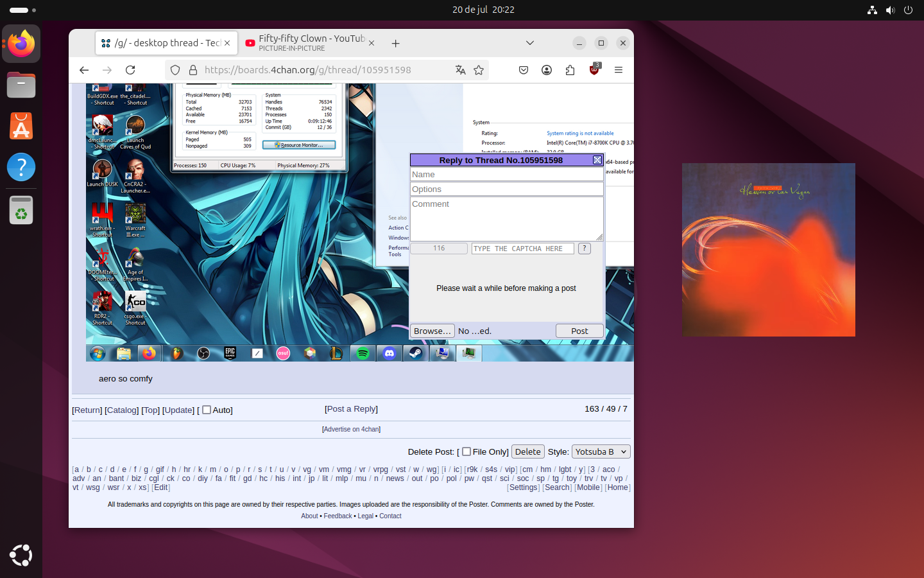Open the Contact footer link
Viewport: 924px width, 578px height.
pyautogui.click(x=390, y=516)
